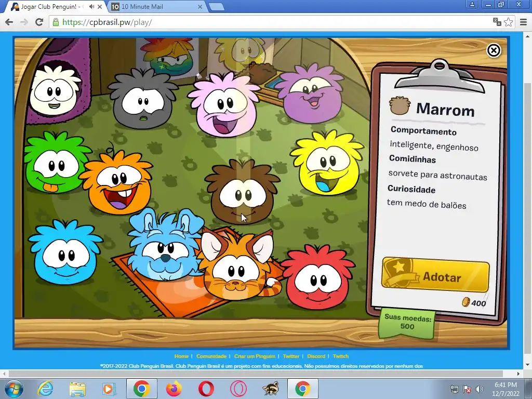The width and height of the screenshot is (532, 399).
Task: Open the raccoon app on taskbar
Action: point(270,389)
